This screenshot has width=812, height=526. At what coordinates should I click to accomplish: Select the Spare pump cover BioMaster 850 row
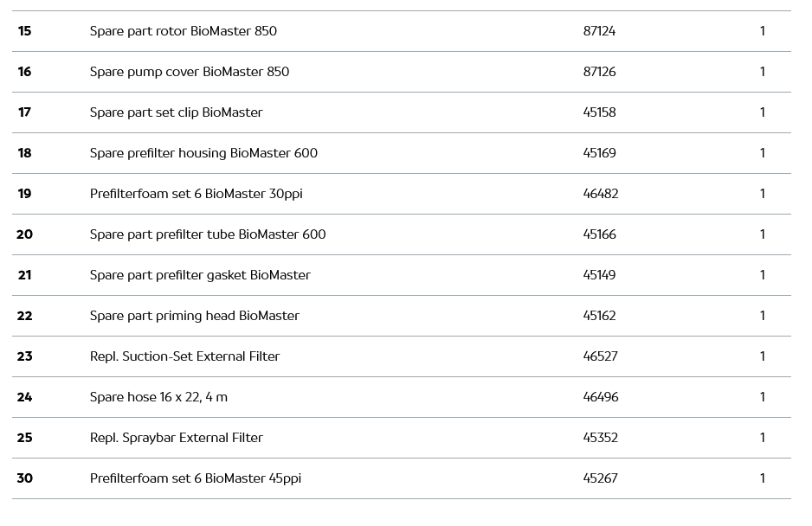tap(190, 72)
